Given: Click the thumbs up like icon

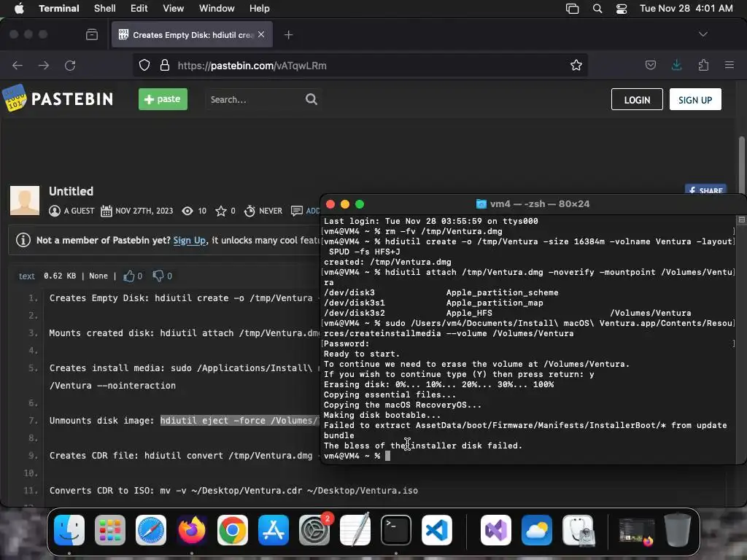Looking at the screenshot, I should tap(128, 276).
